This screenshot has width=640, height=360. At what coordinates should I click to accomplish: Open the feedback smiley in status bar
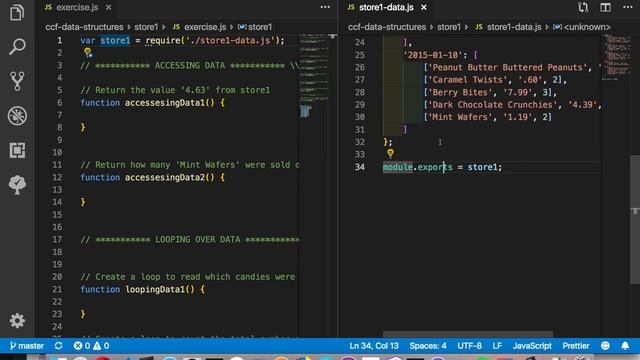(605, 346)
